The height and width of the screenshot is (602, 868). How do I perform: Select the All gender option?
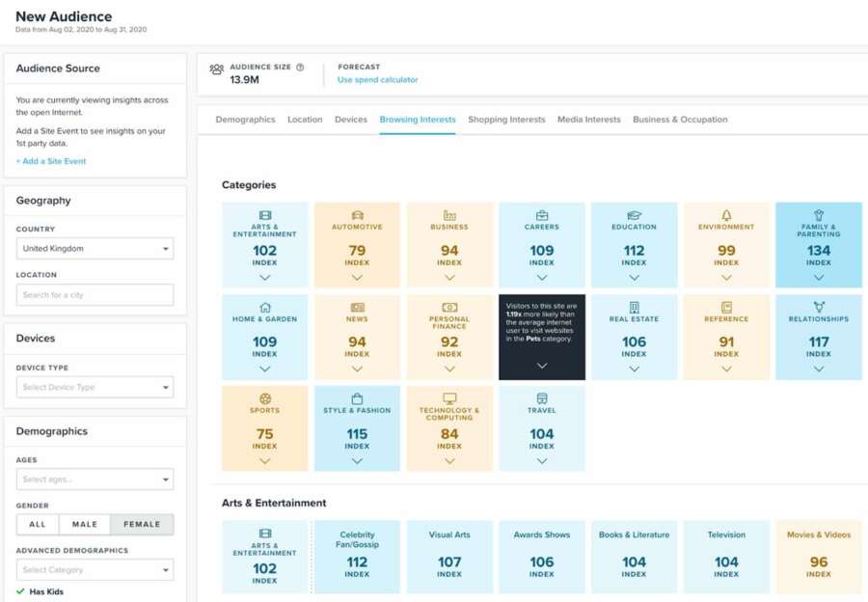pos(38,524)
